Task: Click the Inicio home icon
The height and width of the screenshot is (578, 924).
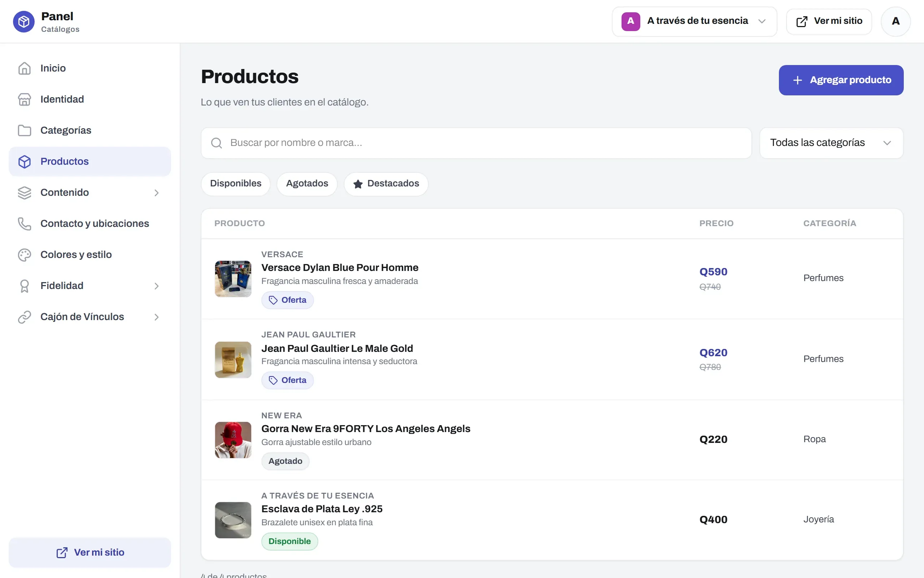Action: coord(25,68)
